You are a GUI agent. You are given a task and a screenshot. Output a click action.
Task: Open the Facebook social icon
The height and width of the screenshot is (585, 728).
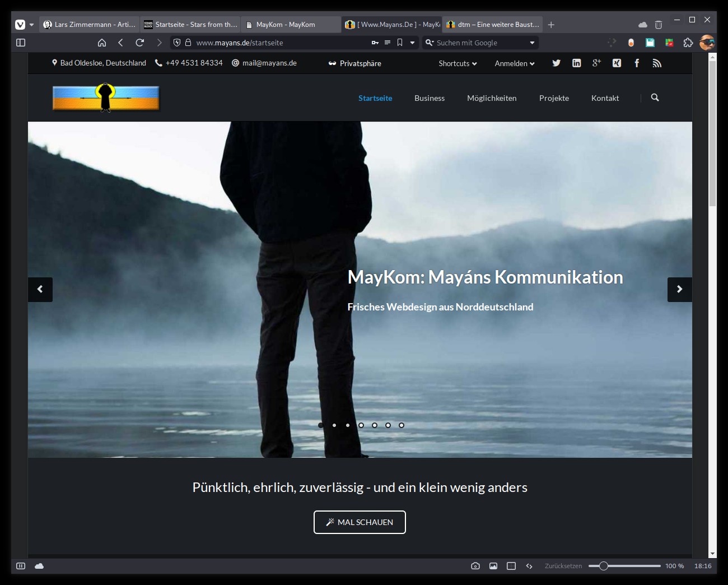pos(637,63)
